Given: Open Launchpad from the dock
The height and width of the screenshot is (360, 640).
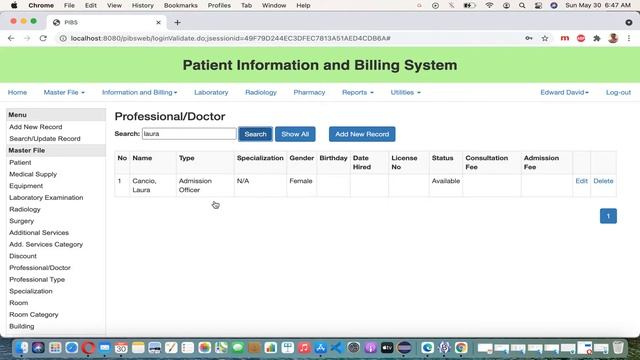Looking at the screenshot, I should (55, 348).
